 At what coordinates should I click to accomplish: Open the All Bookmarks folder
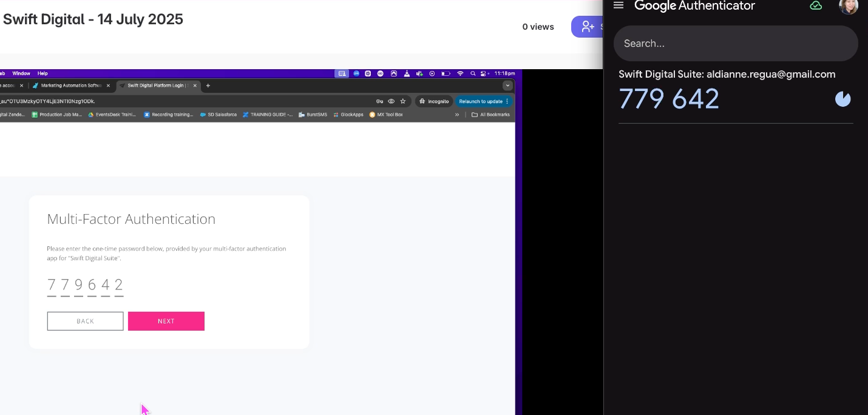click(490, 114)
